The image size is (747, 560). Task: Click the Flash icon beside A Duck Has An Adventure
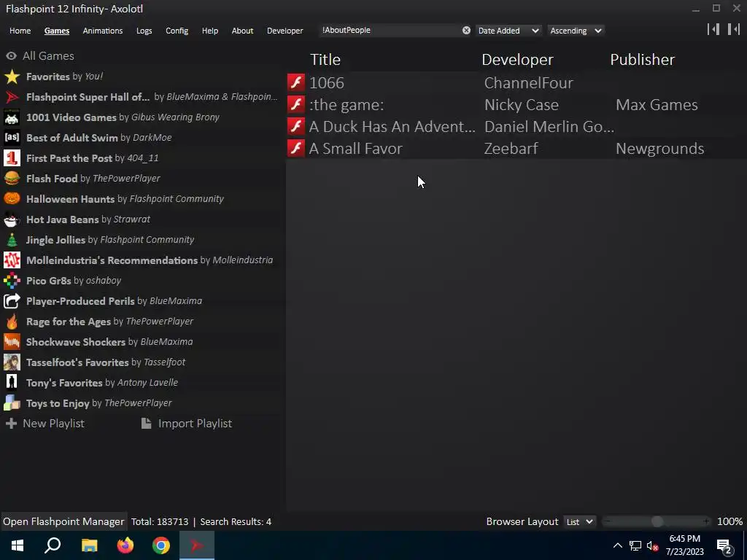coord(296,126)
